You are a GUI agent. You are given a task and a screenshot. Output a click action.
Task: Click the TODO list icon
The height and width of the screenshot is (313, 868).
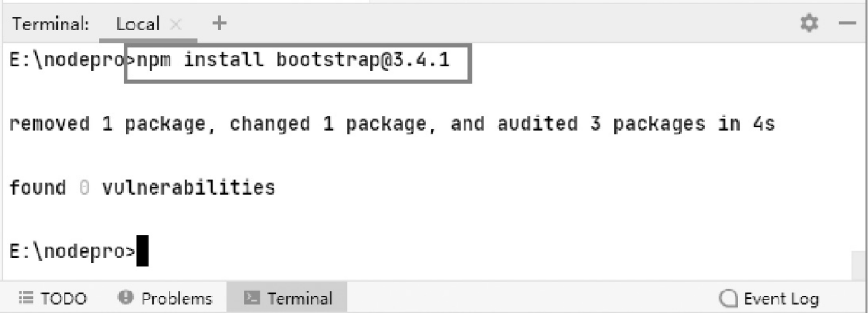tap(26, 297)
